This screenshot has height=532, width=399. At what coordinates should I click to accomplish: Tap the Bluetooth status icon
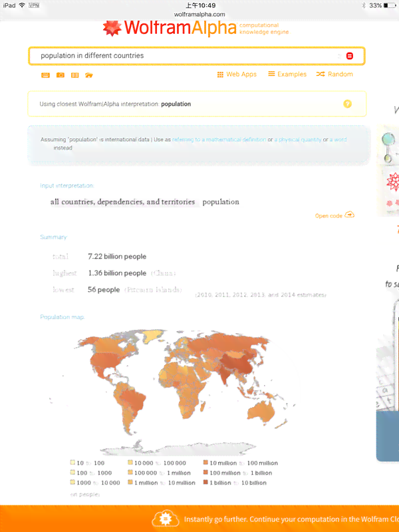pos(364,5)
